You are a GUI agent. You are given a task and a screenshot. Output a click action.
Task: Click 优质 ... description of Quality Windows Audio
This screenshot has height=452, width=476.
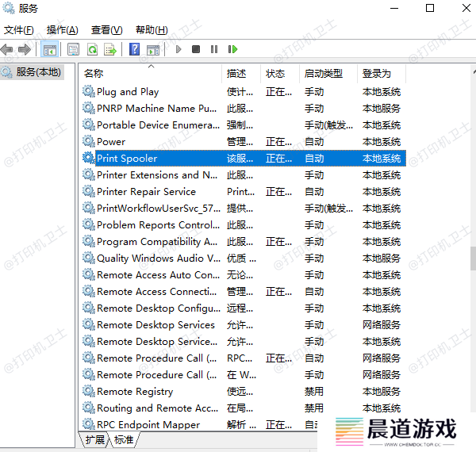241,259
